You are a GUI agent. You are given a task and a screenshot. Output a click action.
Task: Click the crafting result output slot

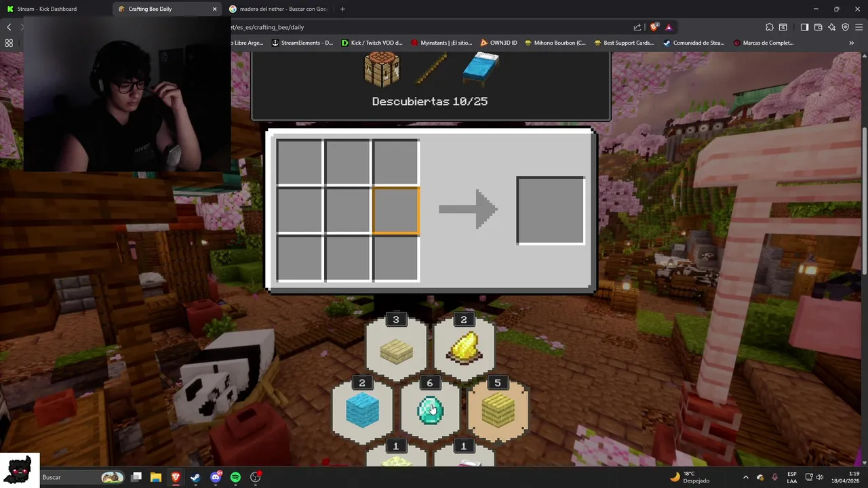pos(551,210)
